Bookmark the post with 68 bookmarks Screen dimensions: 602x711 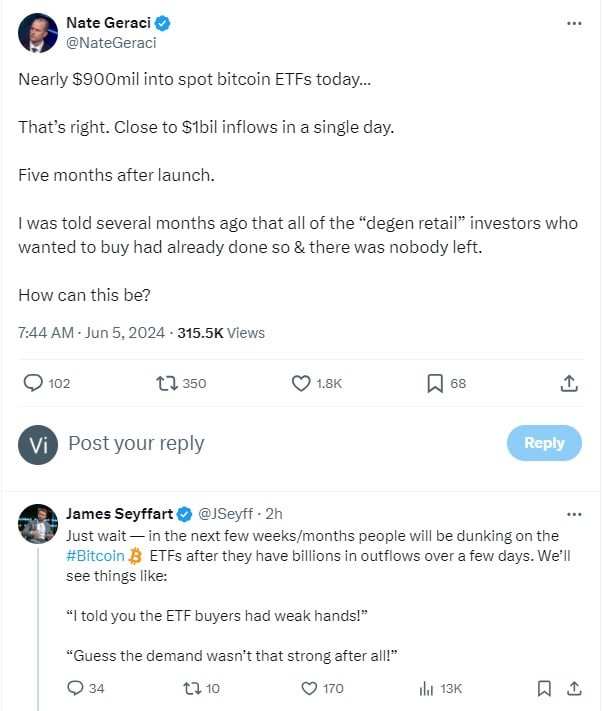pyautogui.click(x=435, y=383)
